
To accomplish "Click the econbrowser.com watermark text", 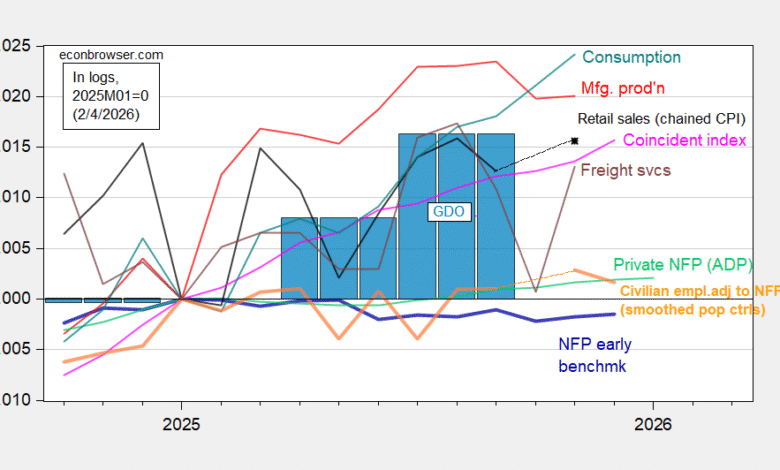I will tap(111, 55).
